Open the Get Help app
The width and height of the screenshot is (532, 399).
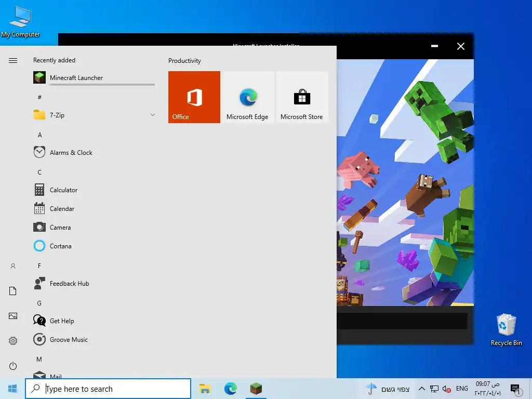(94, 321)
